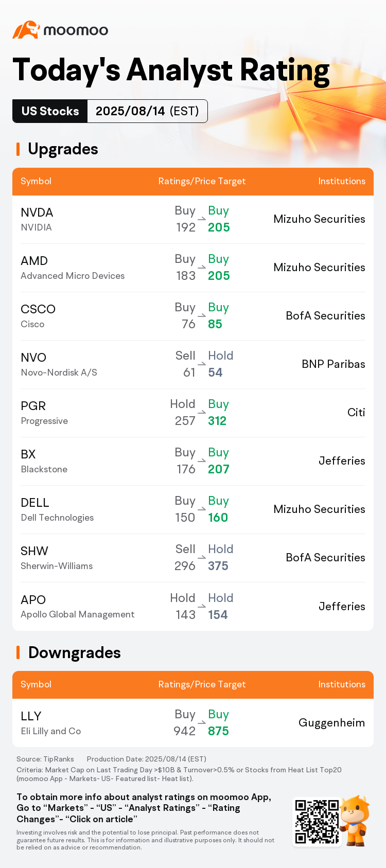Click the Source: TipRanks text
Screen dimensions: 386x868
pos(45,759)
